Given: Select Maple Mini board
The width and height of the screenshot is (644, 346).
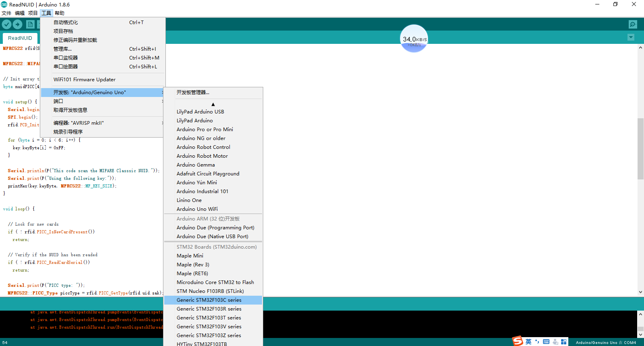Looking at the screenshot, I should [x=213, y=256].
